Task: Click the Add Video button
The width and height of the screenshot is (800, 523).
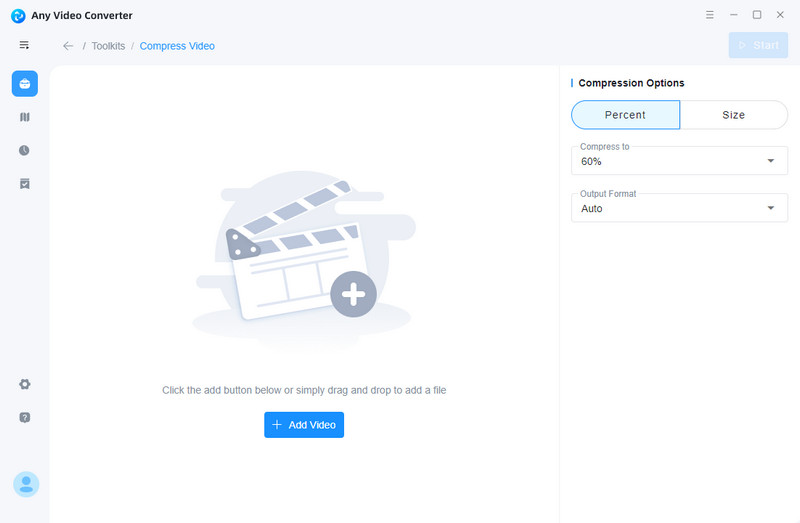Action: coord(304,425)
